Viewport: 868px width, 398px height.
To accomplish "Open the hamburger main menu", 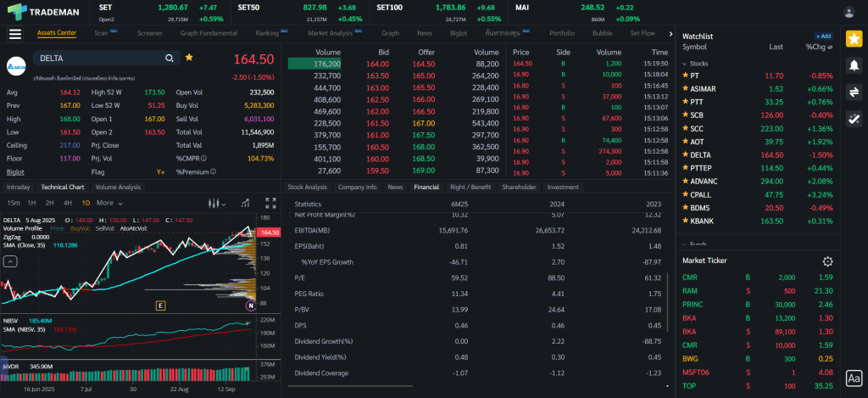I will (15, 34).
